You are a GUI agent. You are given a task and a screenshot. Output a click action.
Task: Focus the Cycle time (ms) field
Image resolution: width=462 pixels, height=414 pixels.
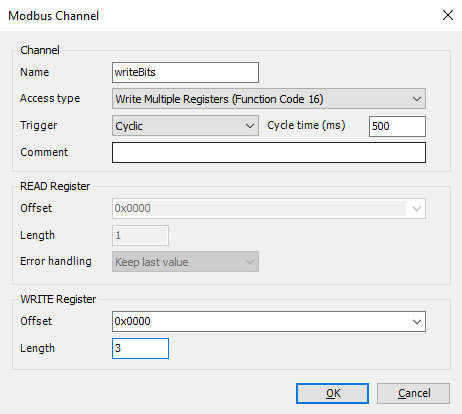397,126
